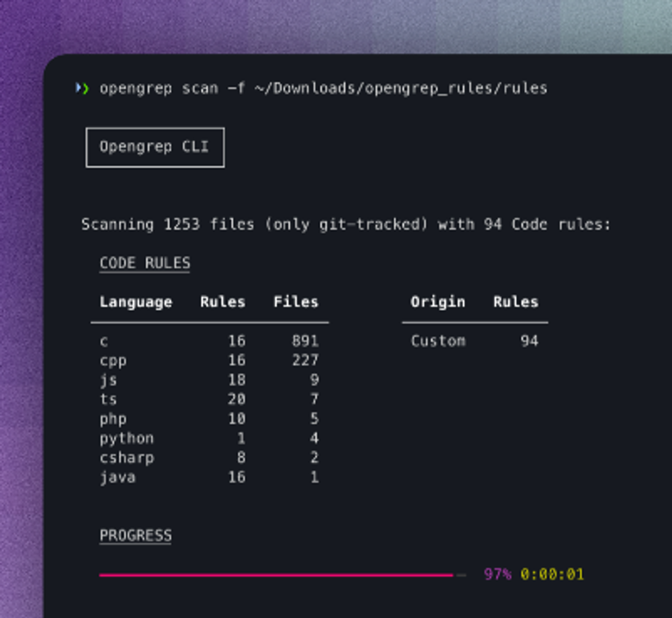Click the "97%" progress percentage
The height and width of the screenshot is (618, 672).
(x=498, y=574)
